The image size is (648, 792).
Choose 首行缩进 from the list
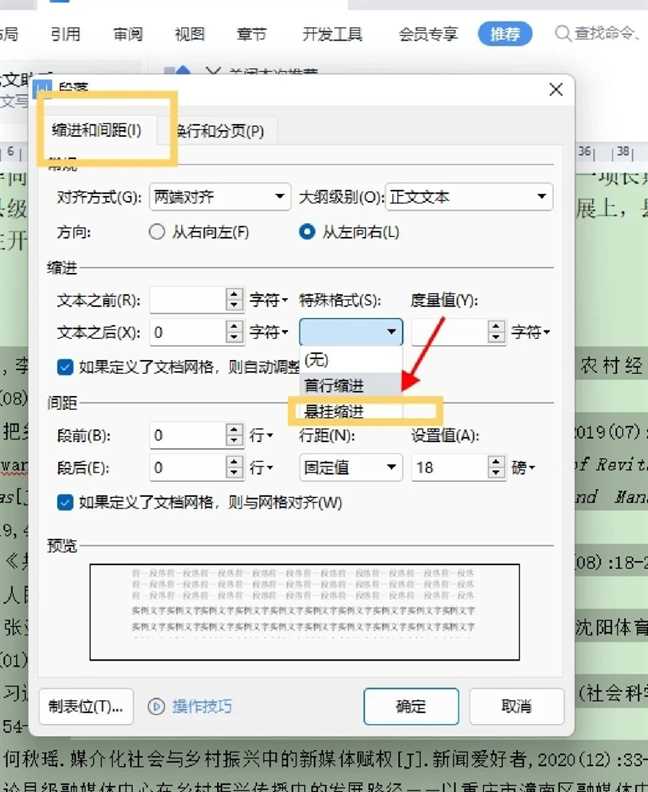335,385
